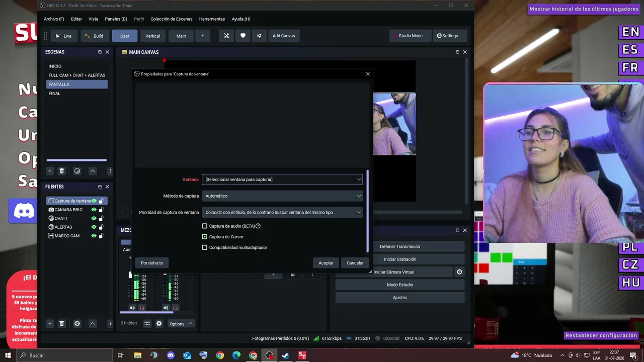
Task: Hide the ALERTAS source
Action: pos(94,227)
